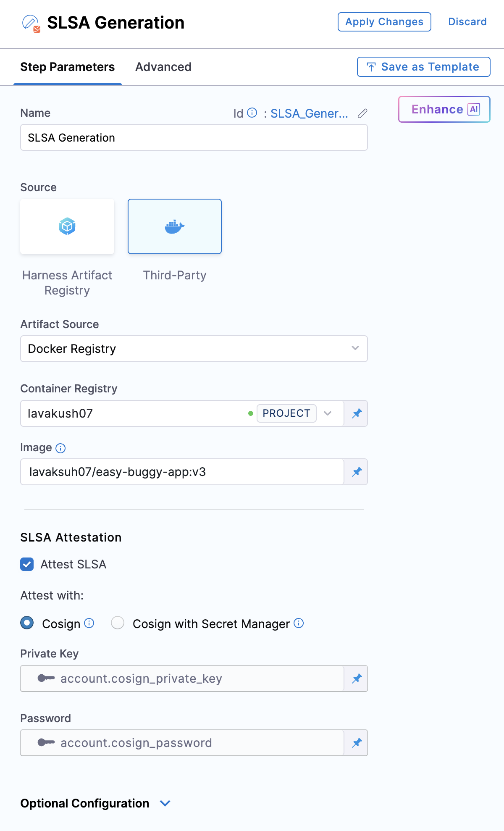Open the Step Parameters tab
Image resolution: width=504 pixels, height=831 pixels.
(x=67, y=67)
